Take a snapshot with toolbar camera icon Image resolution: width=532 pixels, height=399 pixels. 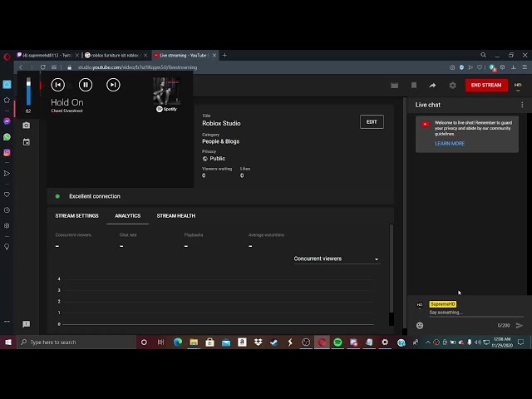click(x=452, y=67)
